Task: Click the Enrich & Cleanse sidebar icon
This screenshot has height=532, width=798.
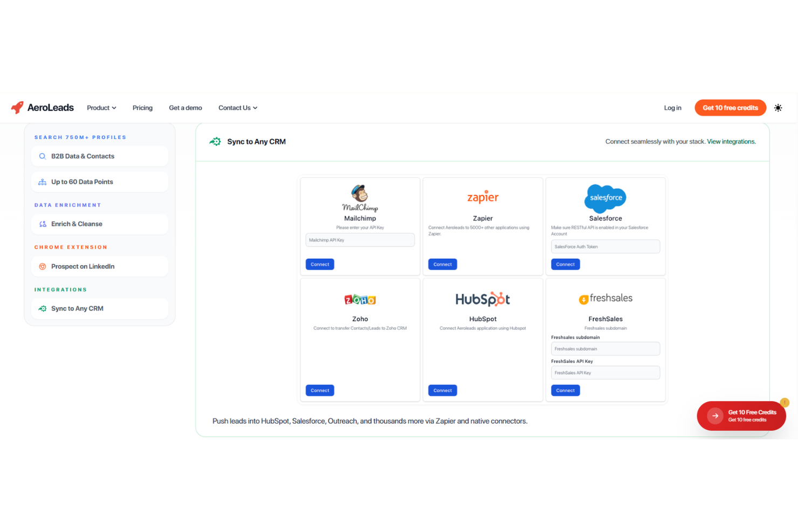Action: point(43,224)
